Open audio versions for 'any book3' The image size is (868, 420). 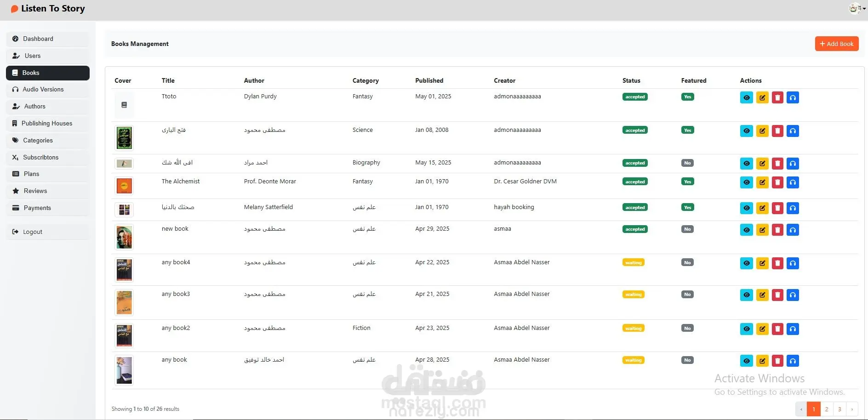793,295
